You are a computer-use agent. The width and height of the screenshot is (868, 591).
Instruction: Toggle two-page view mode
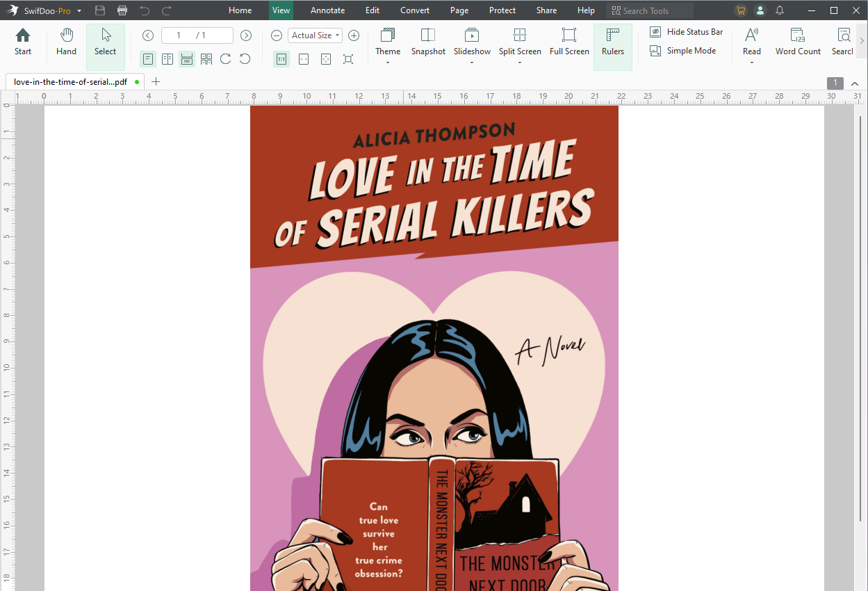167,59
